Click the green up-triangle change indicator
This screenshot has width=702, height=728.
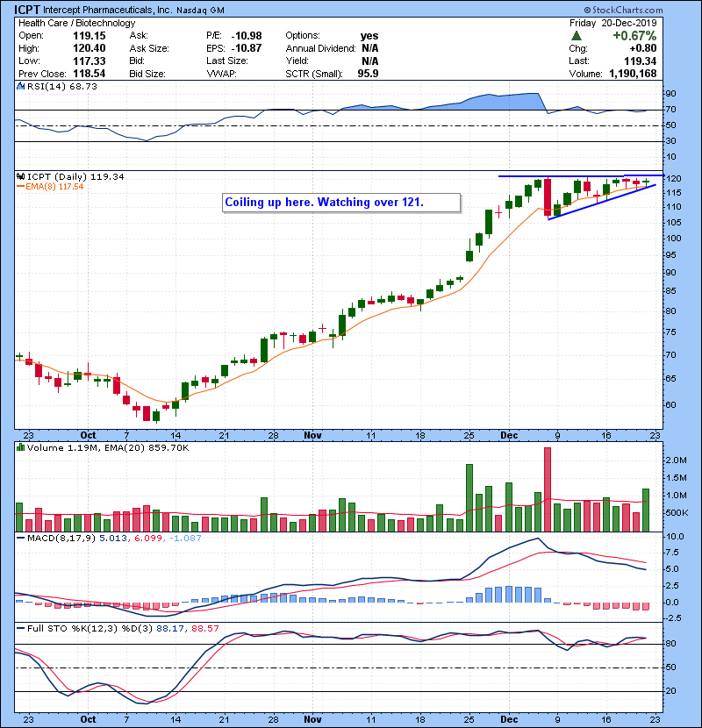(x=577, y=36)
